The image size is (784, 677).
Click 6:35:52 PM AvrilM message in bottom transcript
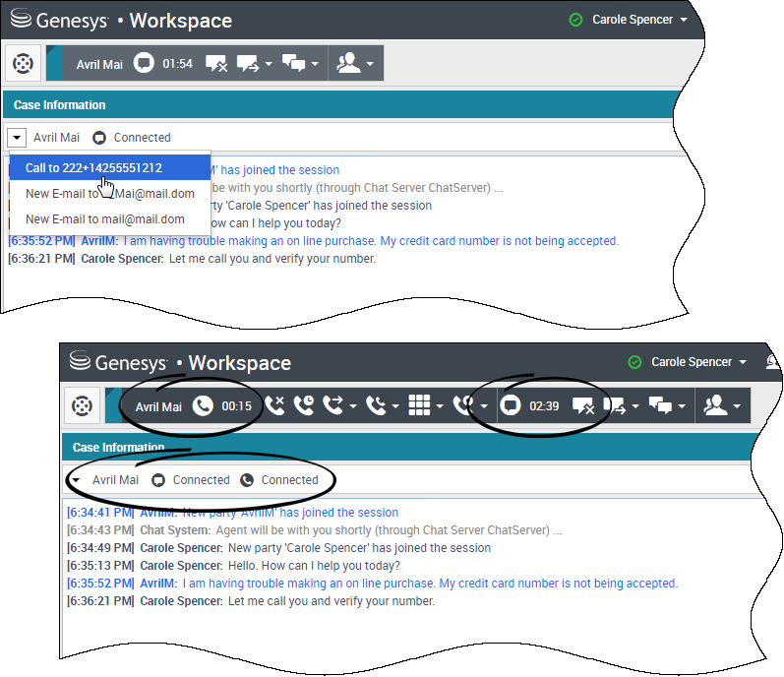372,584
